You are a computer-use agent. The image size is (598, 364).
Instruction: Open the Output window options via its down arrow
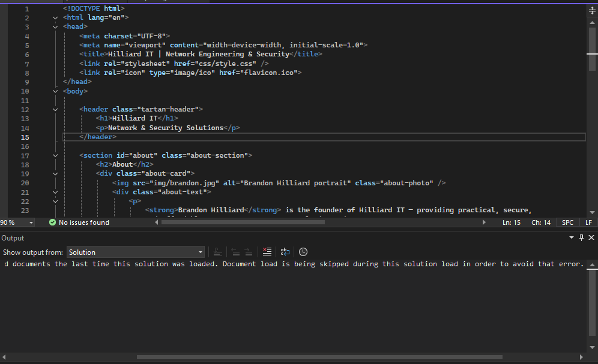click(571, 237)
